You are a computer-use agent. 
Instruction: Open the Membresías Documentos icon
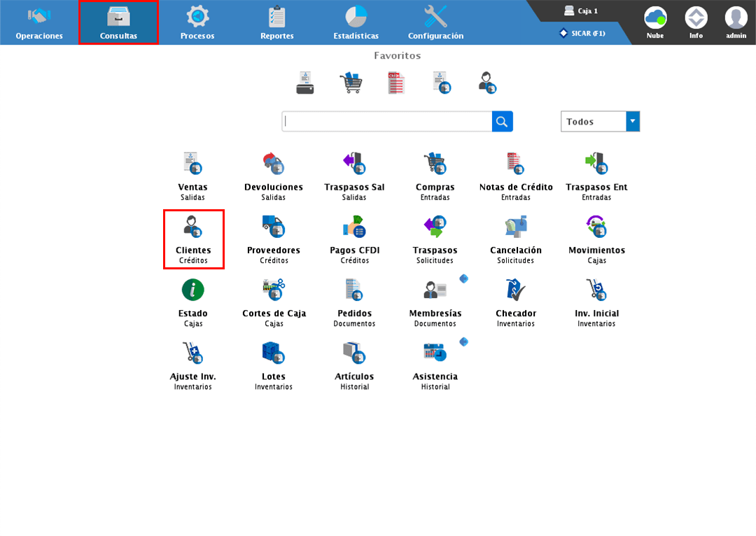pyautogui.click(x=435, y=290)
